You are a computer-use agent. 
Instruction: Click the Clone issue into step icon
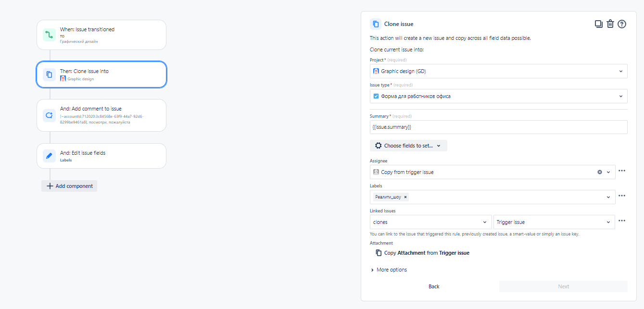pos(49,74)
